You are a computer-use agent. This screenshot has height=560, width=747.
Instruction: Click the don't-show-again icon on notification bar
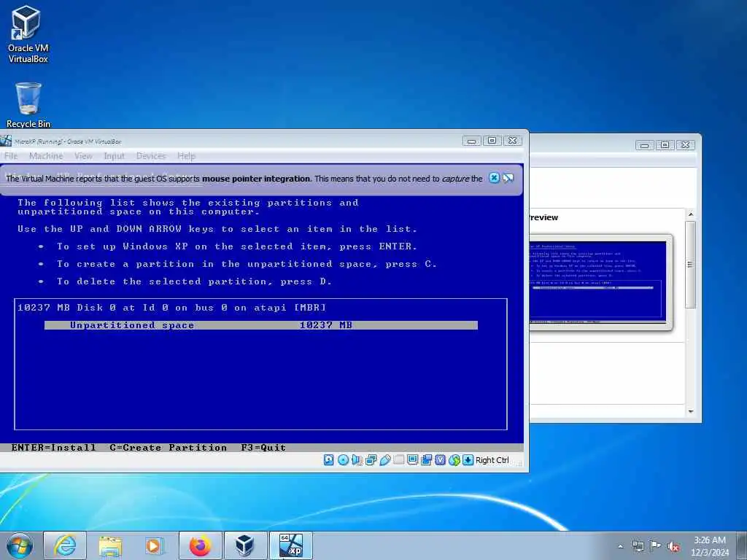[508, 178]
